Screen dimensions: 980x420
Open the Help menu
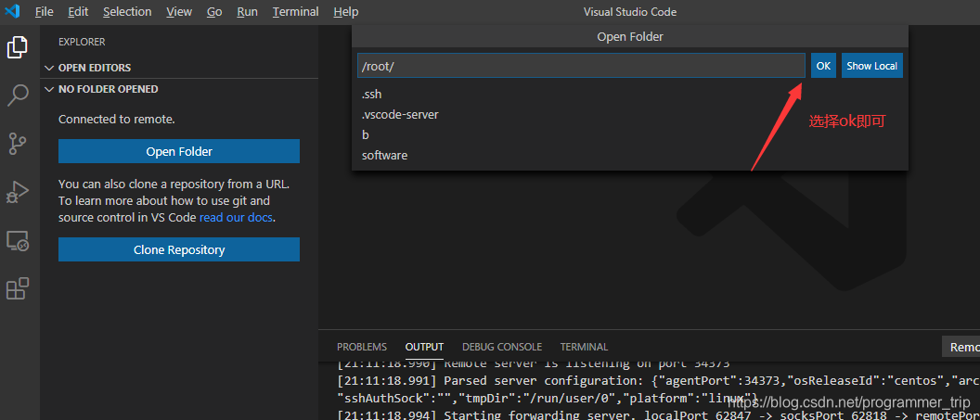pos(346,12)
